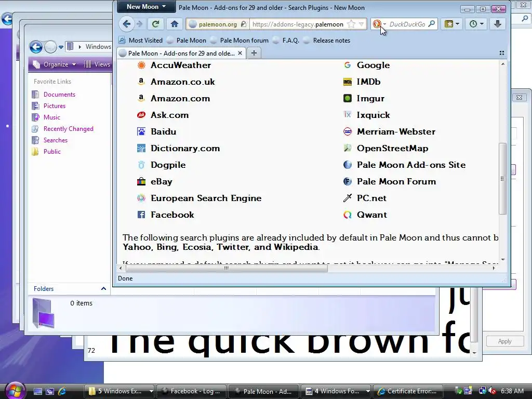This screenshot has height=399, width=532.
Task: Open the F.A.Q. bookmark
Action: [286, 41]
